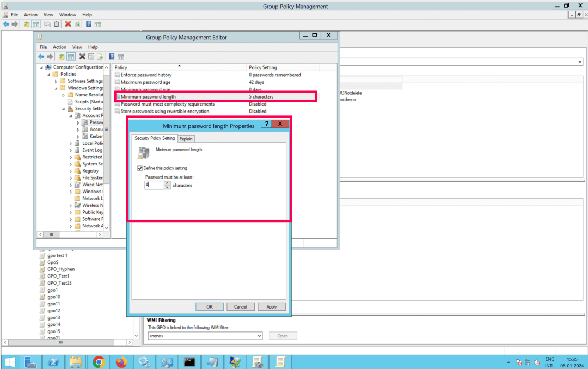Collapse the Computer Configuration tree node
This screenshot has height=369, width=588.
click(x=41, y=67)
